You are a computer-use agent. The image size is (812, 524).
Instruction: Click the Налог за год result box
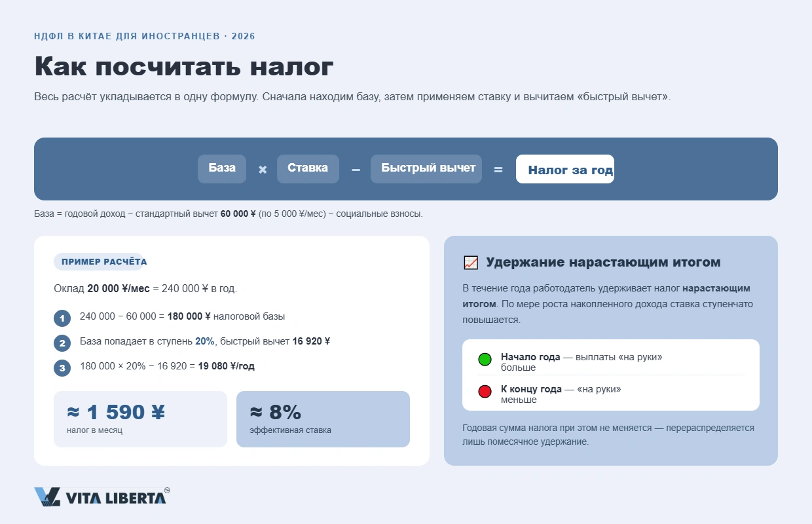pyautogui.click(x=565, y=169)
